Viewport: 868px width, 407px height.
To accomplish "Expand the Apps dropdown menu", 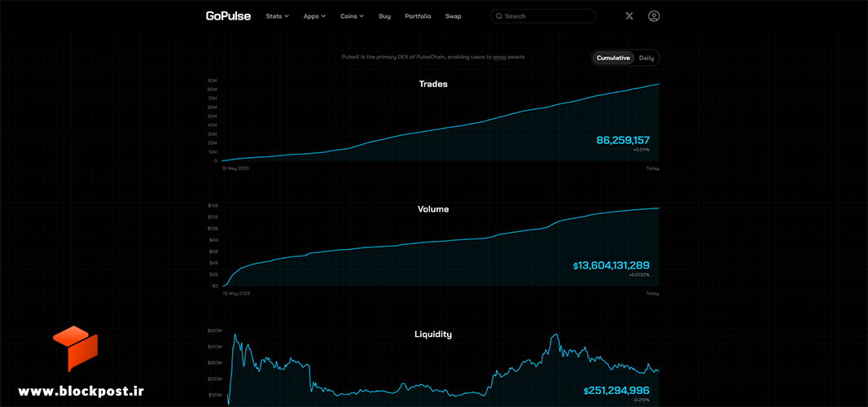I will (x=314, y=16).
